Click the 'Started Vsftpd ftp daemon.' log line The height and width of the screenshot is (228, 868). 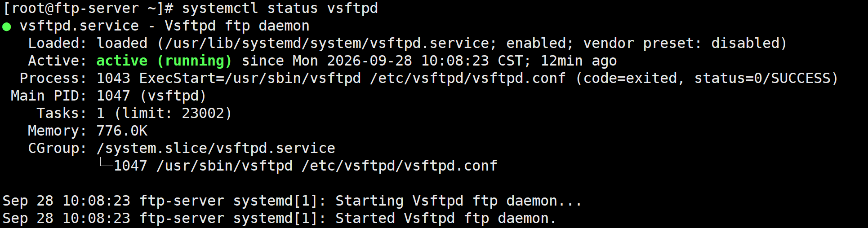pyautogui.click(x=280, y=219)
